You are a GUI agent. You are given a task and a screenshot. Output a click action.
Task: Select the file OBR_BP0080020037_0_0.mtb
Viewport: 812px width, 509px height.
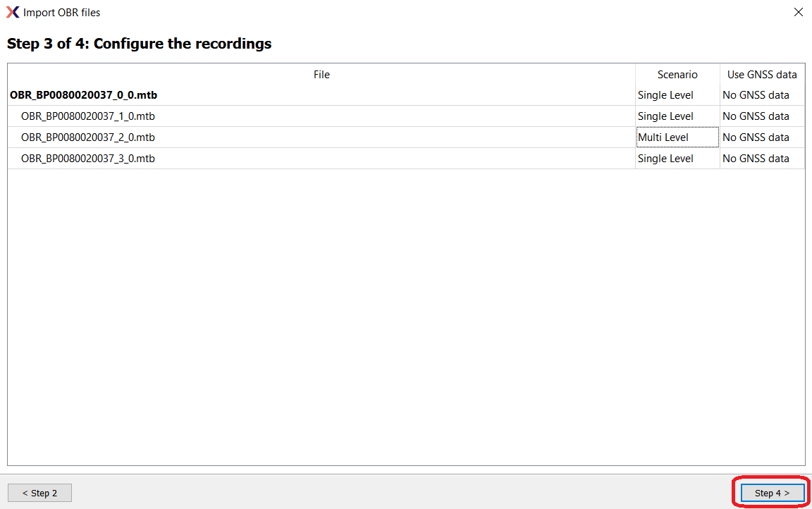(82, 94)
